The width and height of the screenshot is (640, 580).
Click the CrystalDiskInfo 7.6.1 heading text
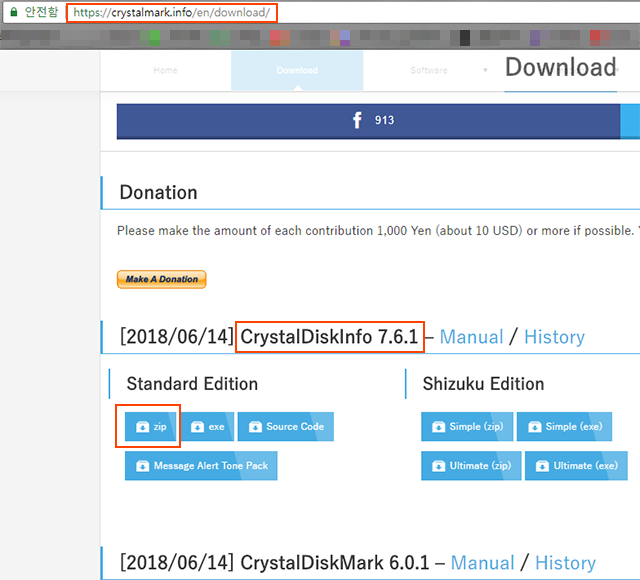[x=329, y=337]
